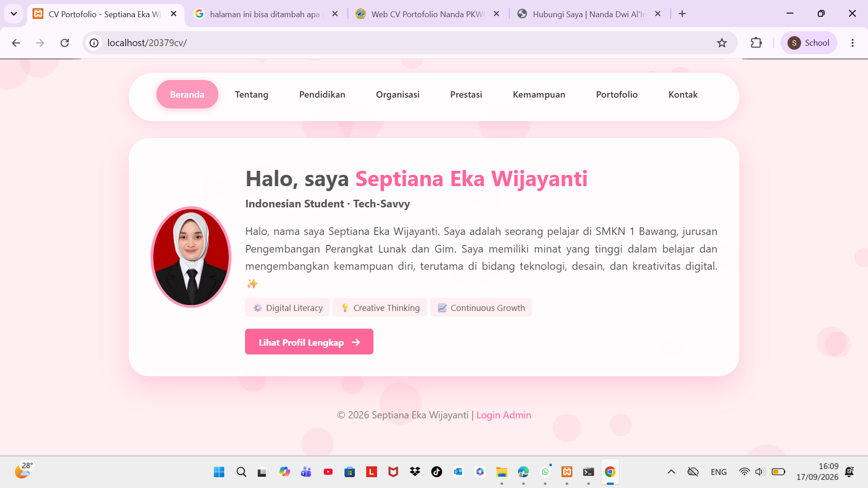This screenshot has height=488, width=868.
Task: Open the School profile button
Action: [x=809, y=43]
